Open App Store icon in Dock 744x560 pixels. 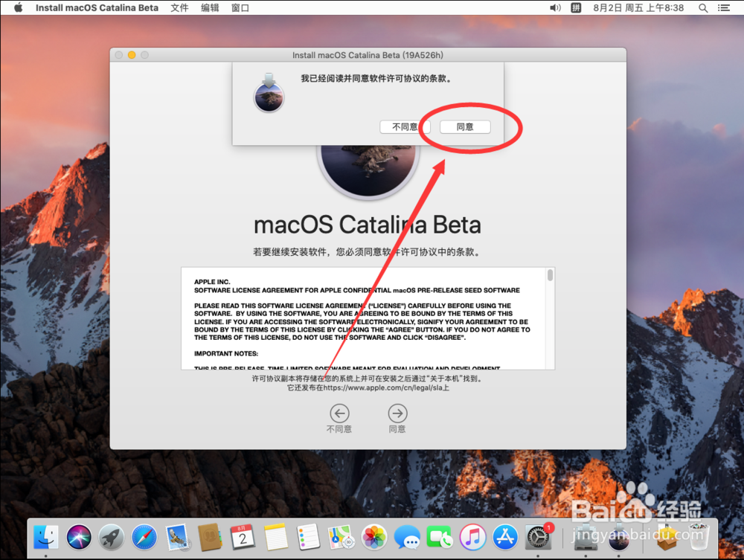click(505, 537)
